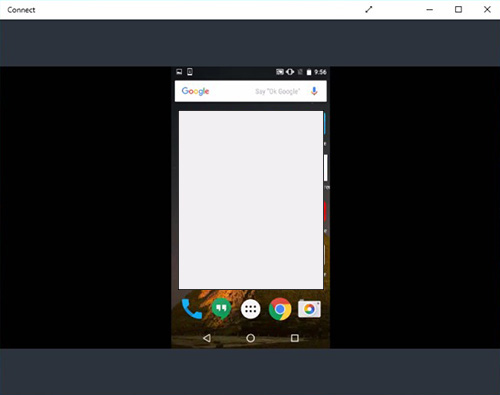Viewport: 500px width, 395px height.
Task: Open the Phone dialer app icon
Action: [x=192, y=309]
